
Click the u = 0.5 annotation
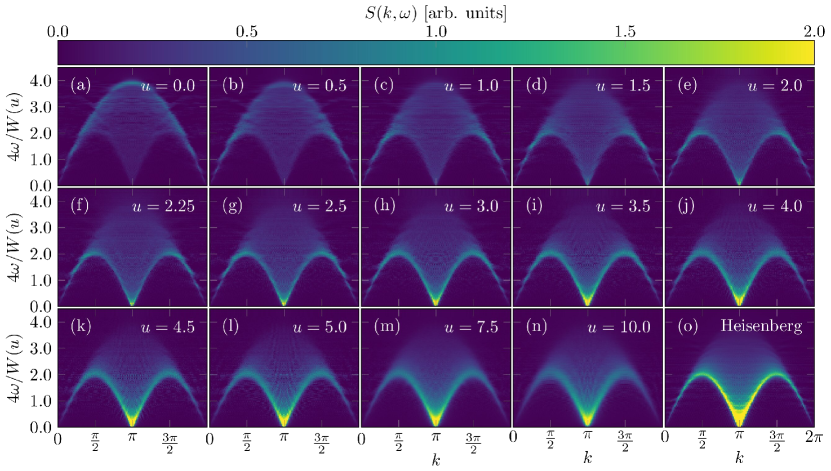[x=320, y=85]
